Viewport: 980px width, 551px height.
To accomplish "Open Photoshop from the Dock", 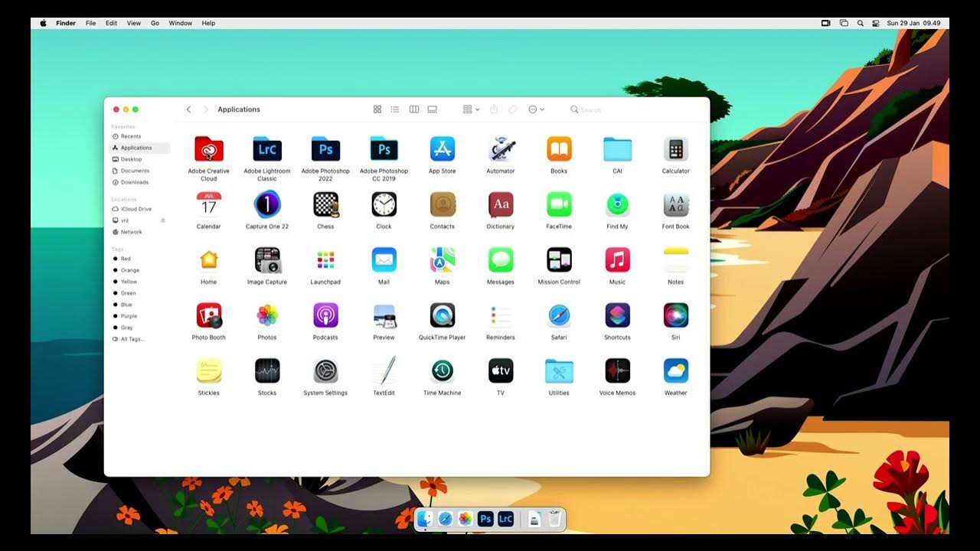I will 485,519.
